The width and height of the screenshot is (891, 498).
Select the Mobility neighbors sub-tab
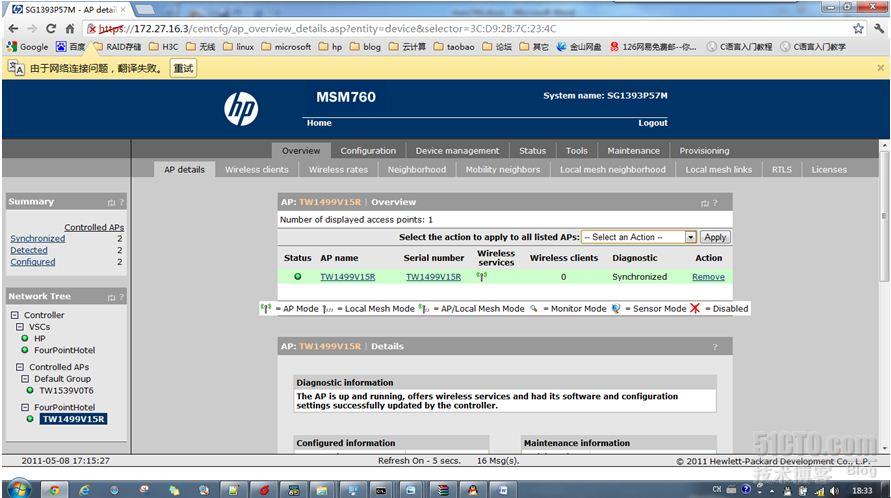[x=502, y=169]
